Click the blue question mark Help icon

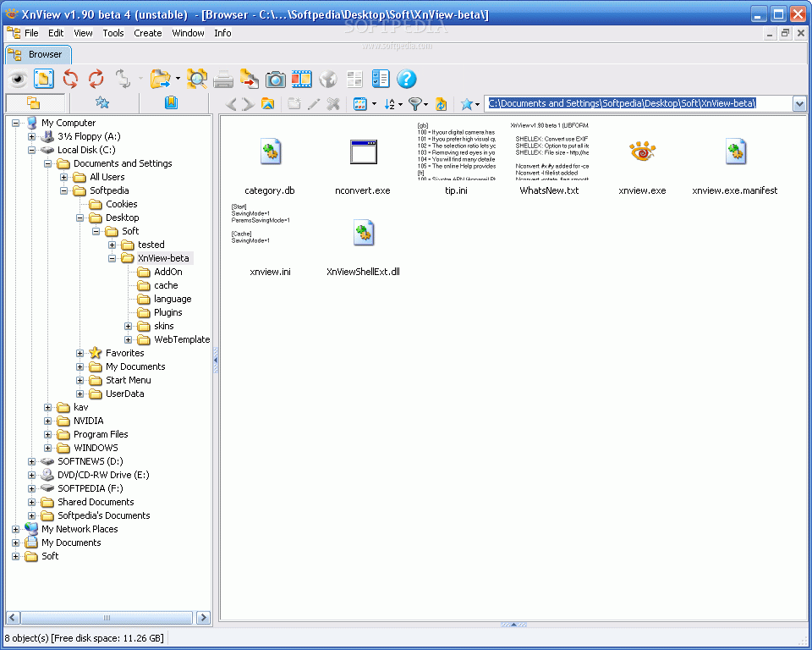[407, 80]
